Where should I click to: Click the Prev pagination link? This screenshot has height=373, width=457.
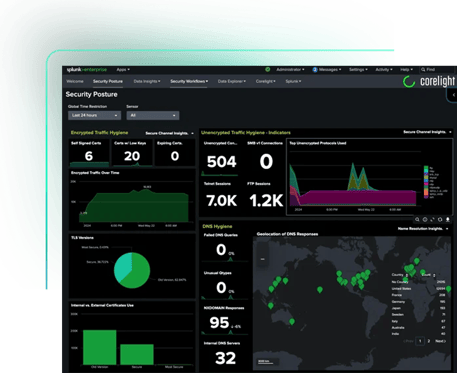[408, 341]
